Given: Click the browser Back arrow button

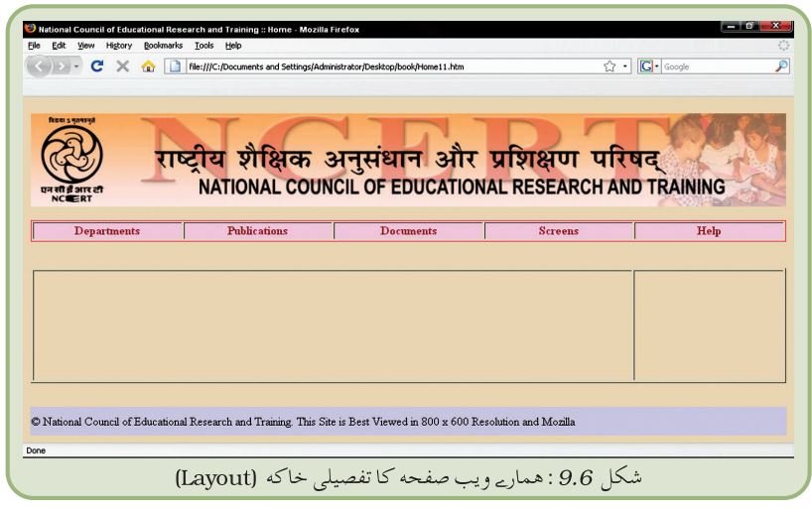Looking at the screenshot, I should pyautogui.click(x=39, y=66).
